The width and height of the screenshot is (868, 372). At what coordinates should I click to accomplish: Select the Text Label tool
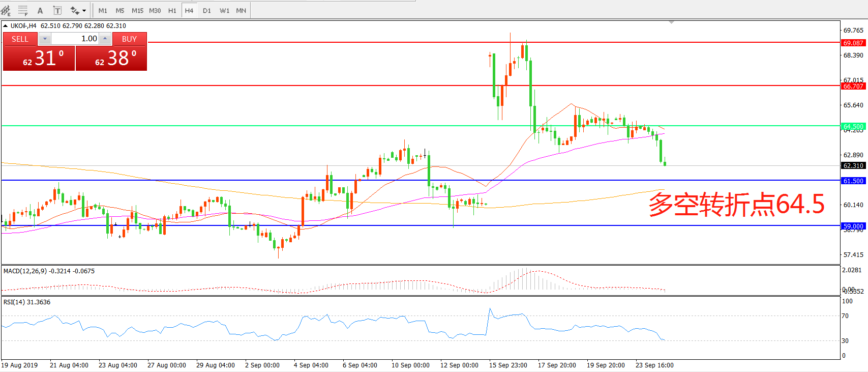(57, 11)
